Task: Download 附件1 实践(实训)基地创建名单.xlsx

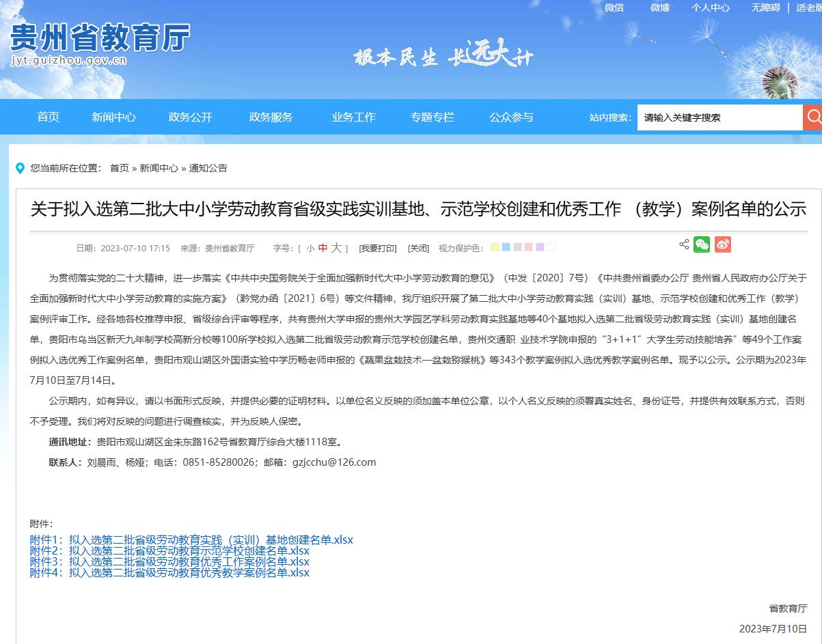Action: click(x=192, y=540)
